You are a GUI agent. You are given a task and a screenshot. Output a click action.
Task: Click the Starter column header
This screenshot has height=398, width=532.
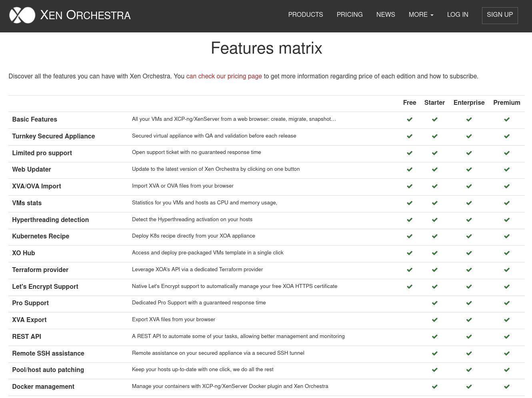(x=435, y=103)
